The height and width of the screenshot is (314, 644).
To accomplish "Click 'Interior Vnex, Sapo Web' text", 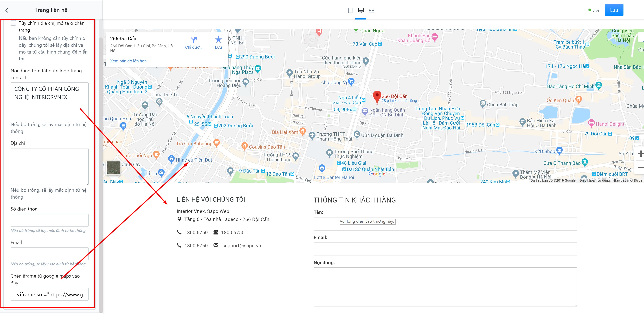I will click(x=203, y=211).
